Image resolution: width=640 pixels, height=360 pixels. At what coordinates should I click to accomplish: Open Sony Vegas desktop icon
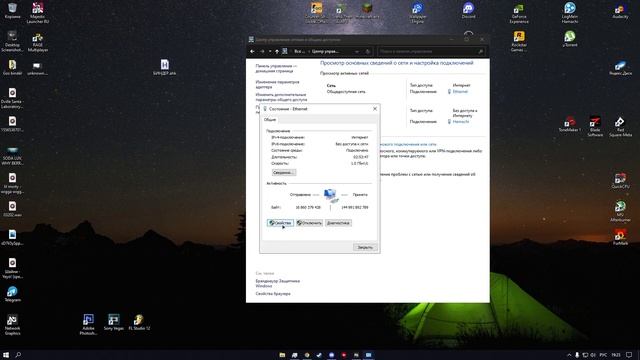tap(113, 322)
